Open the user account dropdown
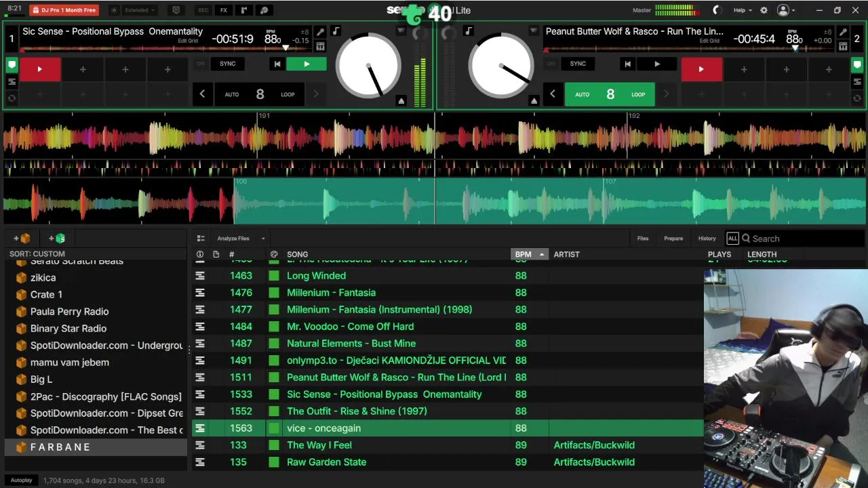 [787, 10]
